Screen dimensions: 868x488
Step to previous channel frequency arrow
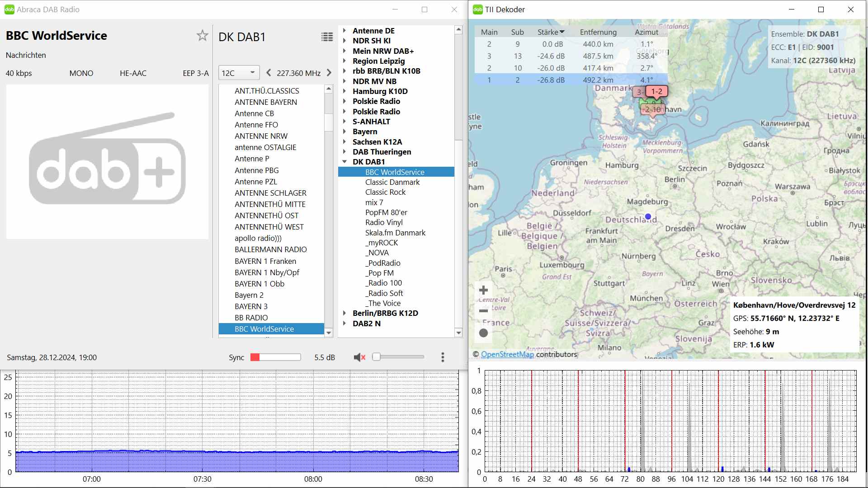pyautogui.click(x=269, y=73)
